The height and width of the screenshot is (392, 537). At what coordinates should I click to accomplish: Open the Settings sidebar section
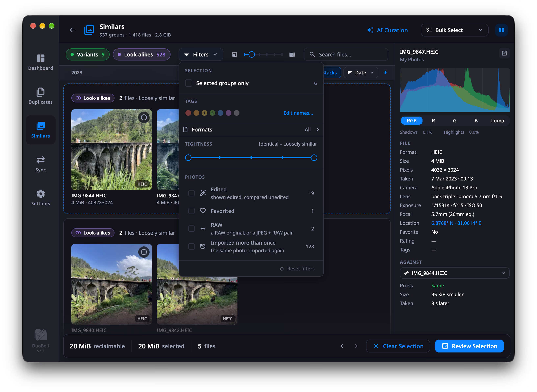(41, 198)
